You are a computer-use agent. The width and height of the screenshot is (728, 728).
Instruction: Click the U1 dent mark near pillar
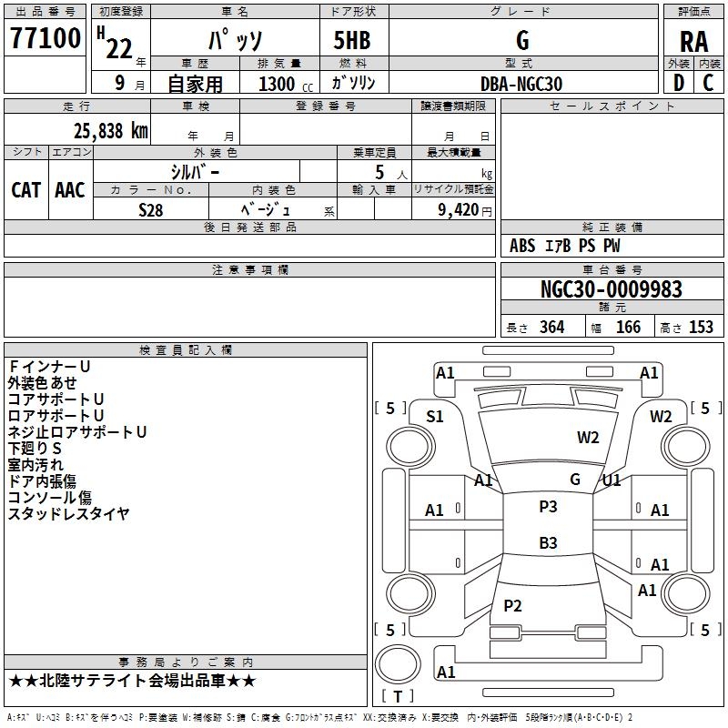click(x=611, y=480)
